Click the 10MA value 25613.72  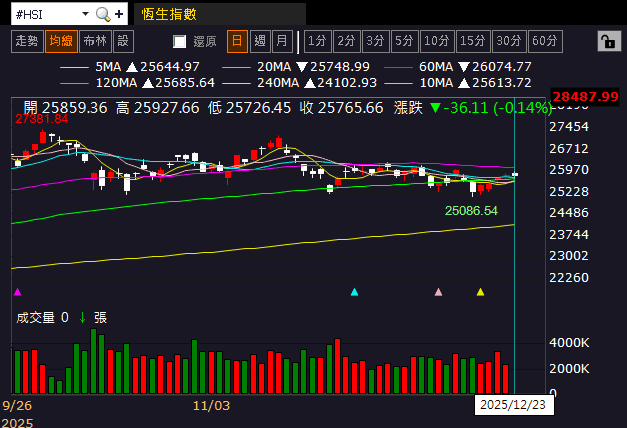click(501, 83)
